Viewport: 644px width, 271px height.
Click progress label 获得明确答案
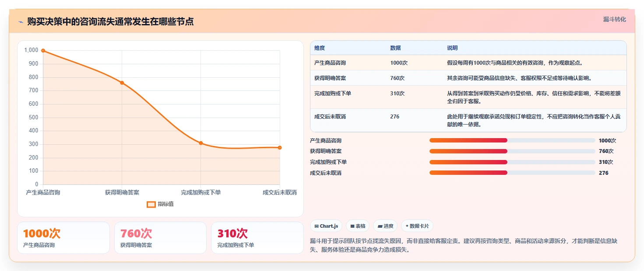tap(326, 151)
